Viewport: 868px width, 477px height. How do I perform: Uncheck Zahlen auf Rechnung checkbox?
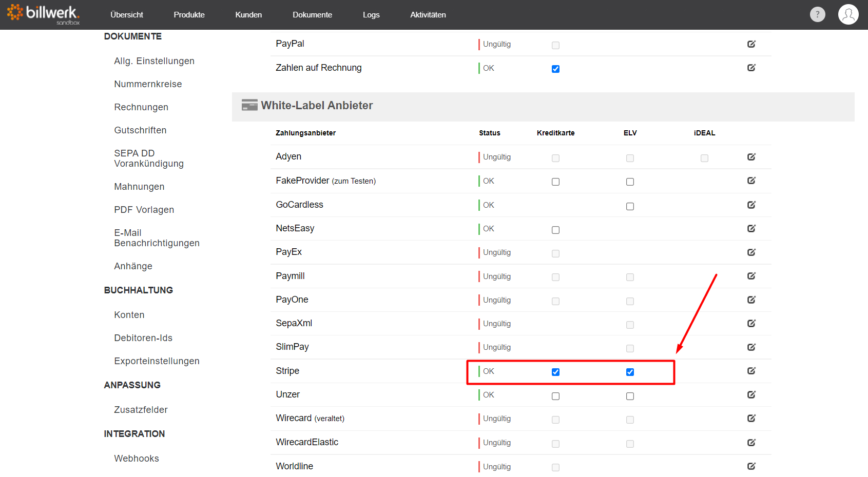coord(555,69)
